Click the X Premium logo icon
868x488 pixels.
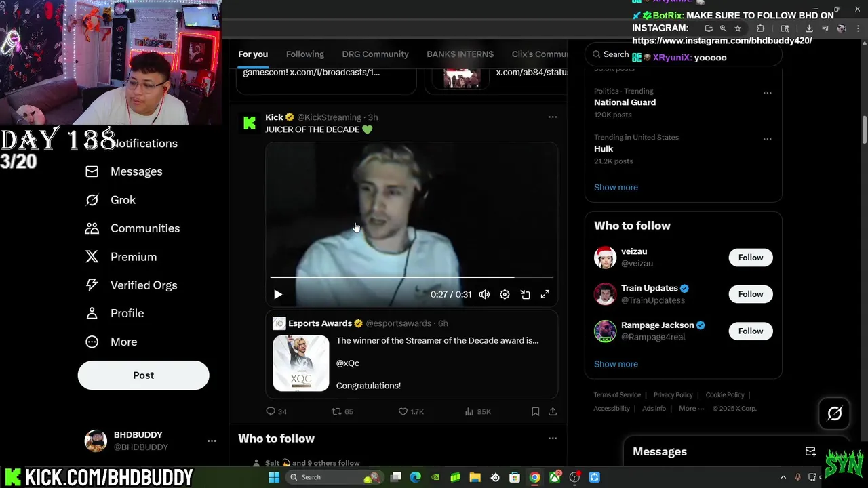click(92, 257)
